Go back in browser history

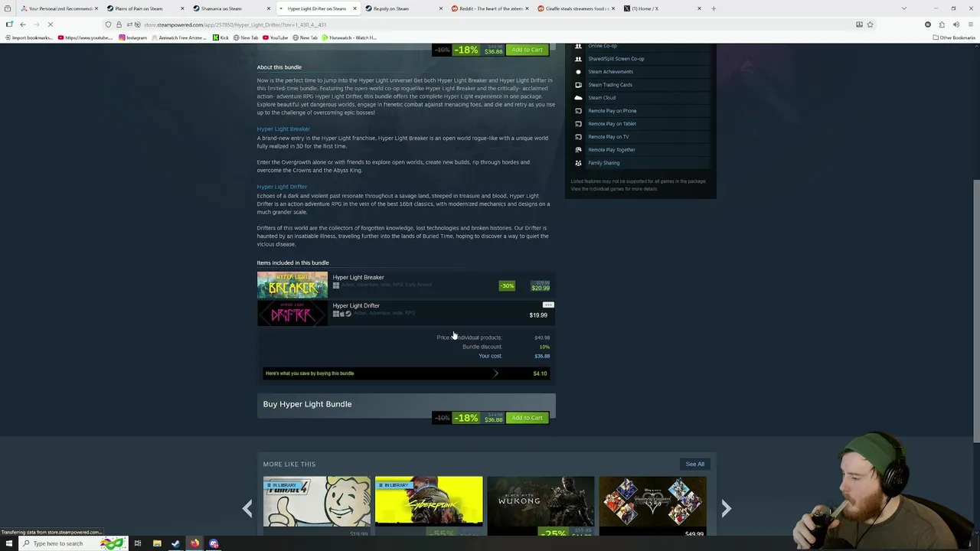point(23,24)
